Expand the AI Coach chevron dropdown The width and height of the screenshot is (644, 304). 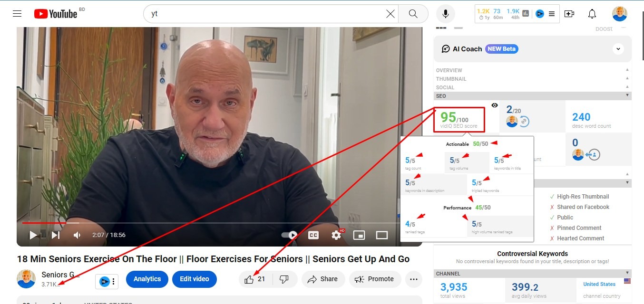618,48
